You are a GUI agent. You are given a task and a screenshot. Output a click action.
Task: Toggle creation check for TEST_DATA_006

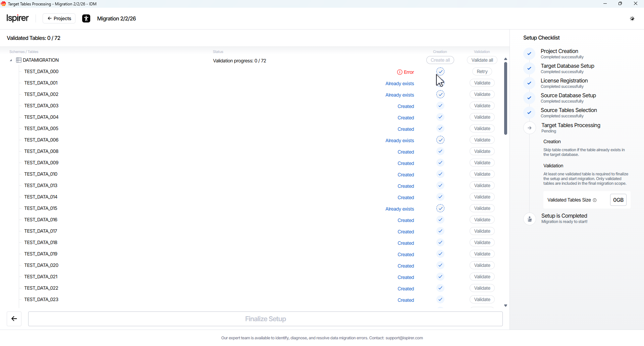pyautogui.click(x=440, y=140)
